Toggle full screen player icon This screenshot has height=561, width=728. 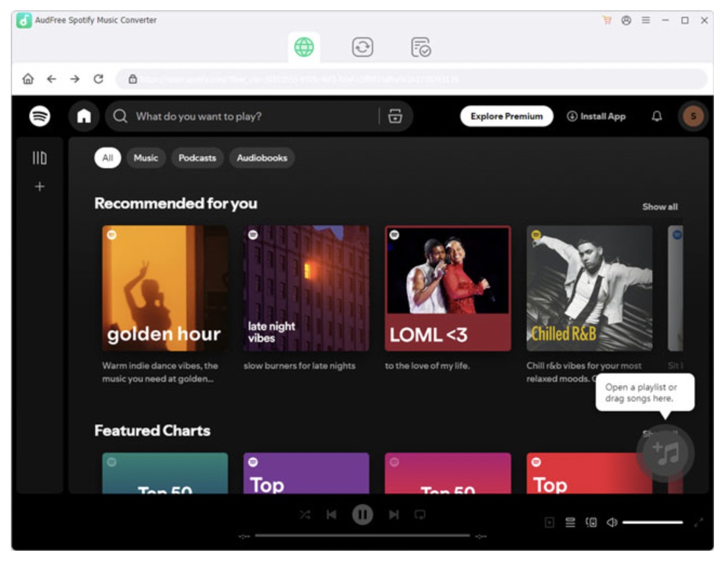coord(699,523)
